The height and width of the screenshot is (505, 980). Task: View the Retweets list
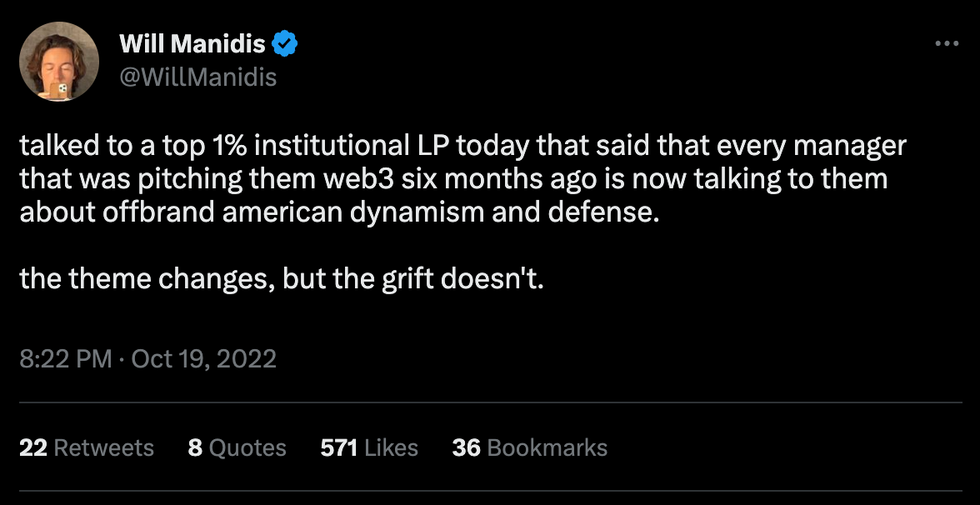coord(87,447)
